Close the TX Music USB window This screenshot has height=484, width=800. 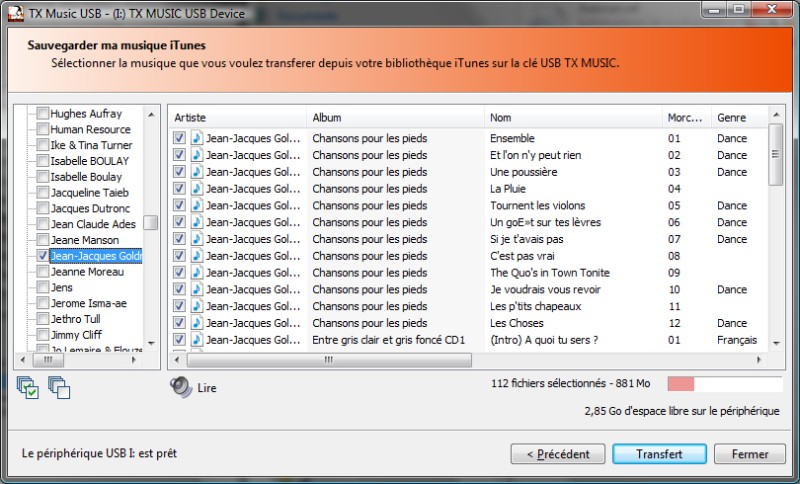pyautogui.click(x=771, y=9)
